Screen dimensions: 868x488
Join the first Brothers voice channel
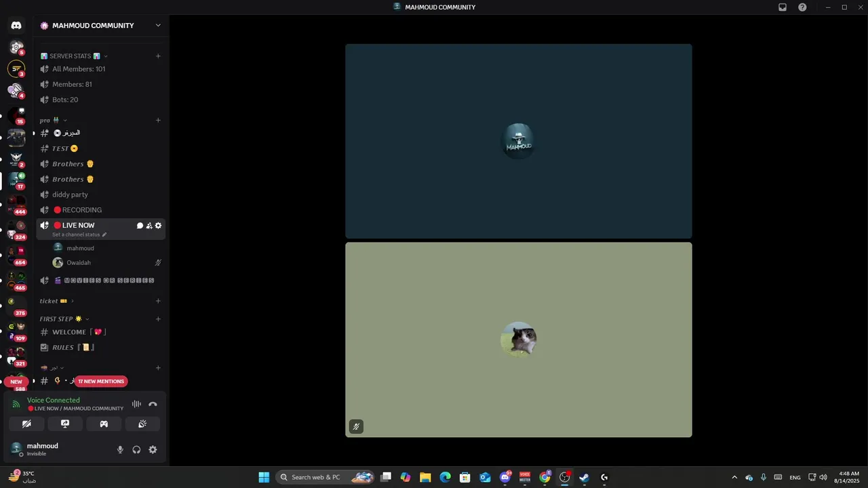coord(100,164)
